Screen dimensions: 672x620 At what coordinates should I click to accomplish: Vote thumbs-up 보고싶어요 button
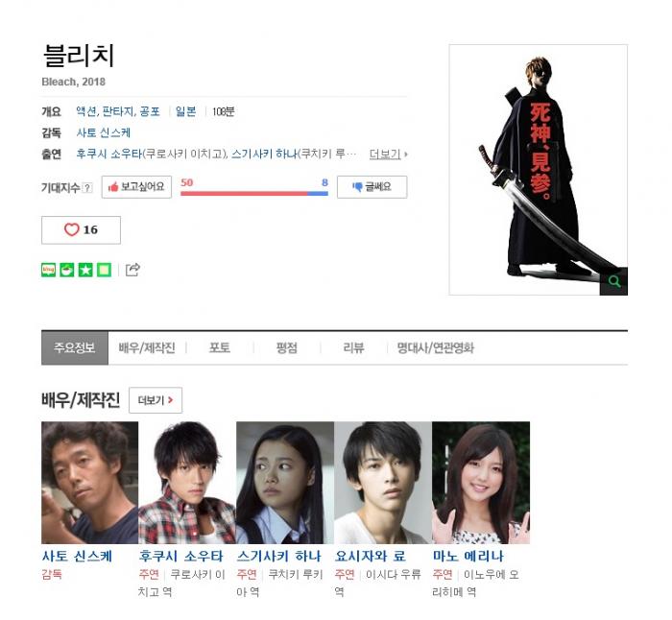[x=136, y=187]
